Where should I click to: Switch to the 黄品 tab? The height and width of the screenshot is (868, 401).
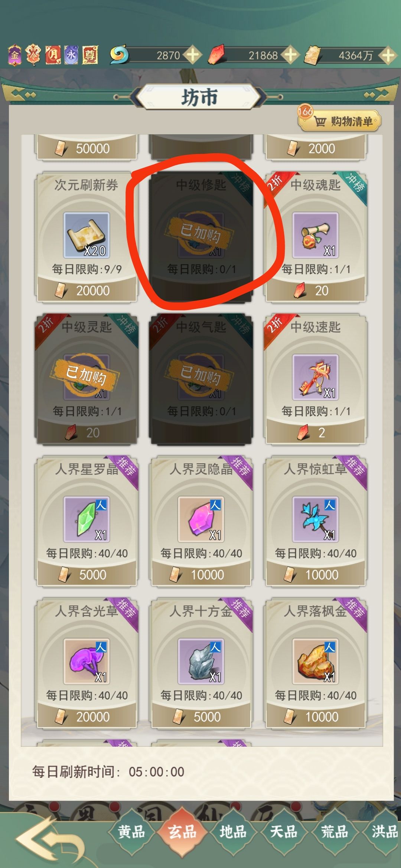(131, 832)
